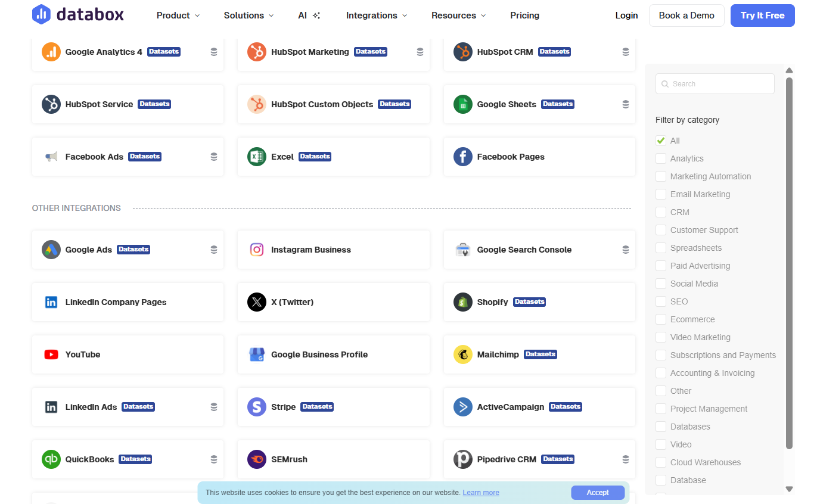Click the Mailchimp integration icon
This screenshot has width=817, height=504.
click(x=463, y=354)
